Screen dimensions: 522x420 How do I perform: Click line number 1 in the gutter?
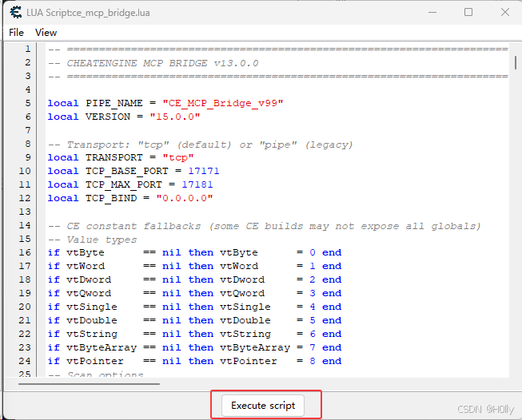point(28,49)
